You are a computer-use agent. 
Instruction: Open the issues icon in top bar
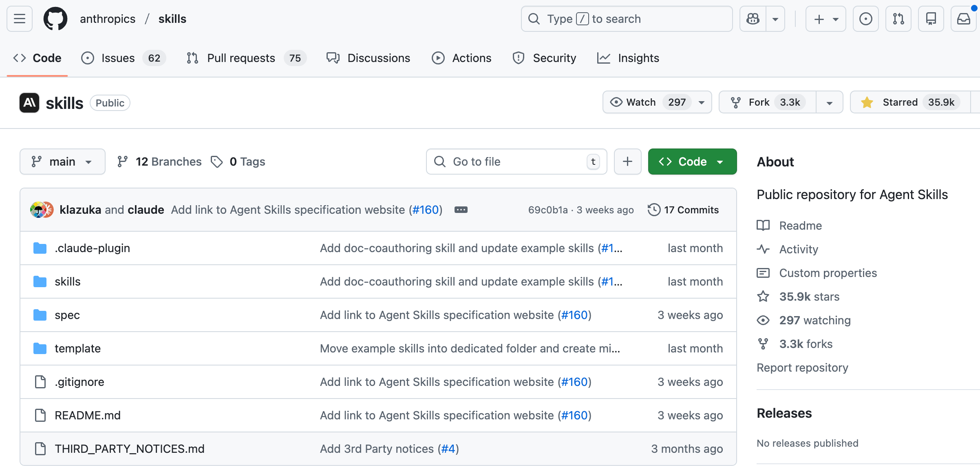pyautogui.click(x=865, y=19)
